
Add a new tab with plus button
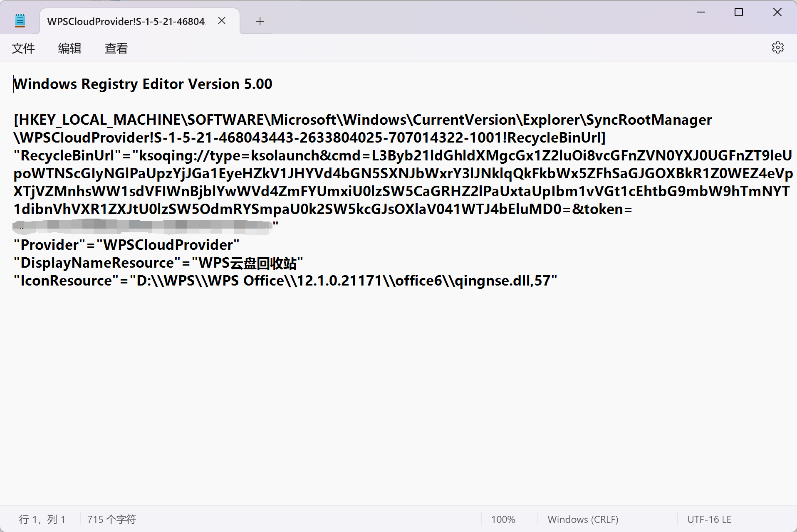click(260, 21)
